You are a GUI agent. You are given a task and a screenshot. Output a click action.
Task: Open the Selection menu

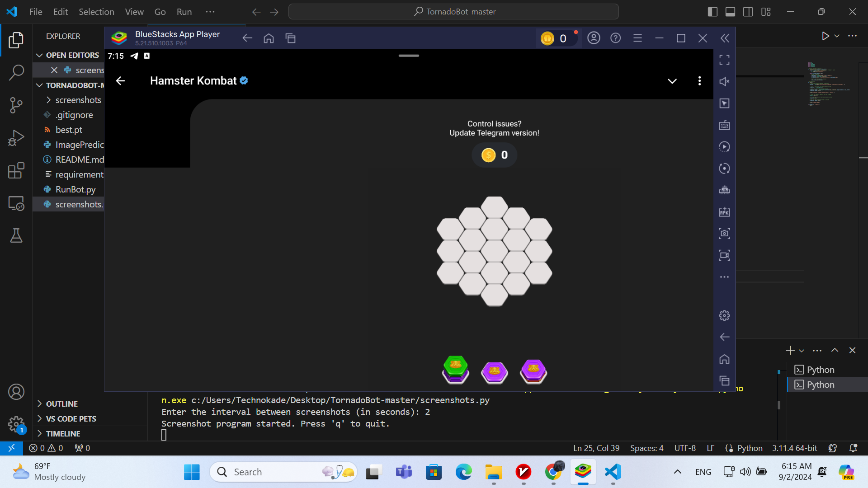point(96,12)
